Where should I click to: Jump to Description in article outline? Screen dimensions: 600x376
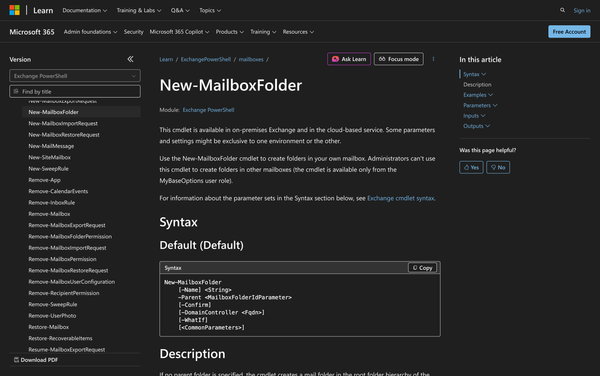477,85
